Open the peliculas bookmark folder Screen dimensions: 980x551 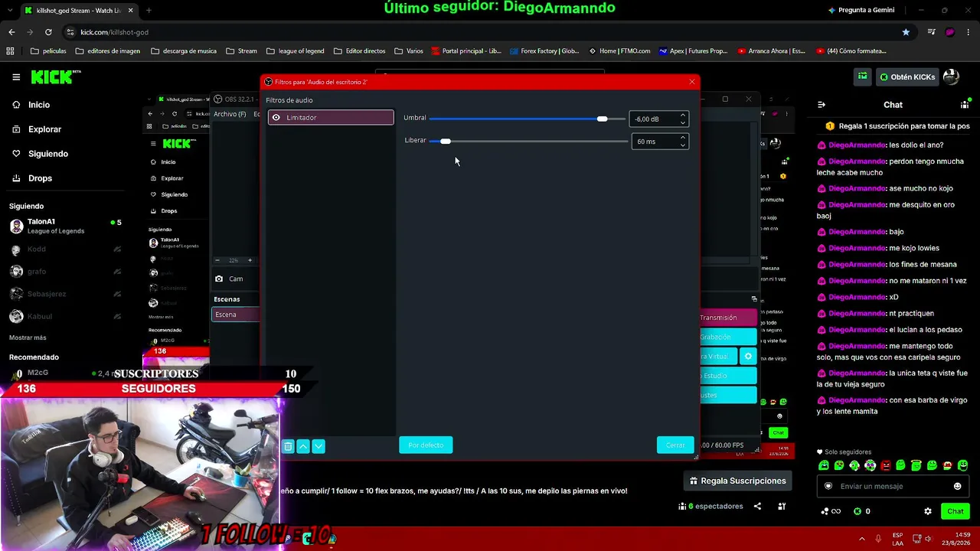click(x=48, y=51)
